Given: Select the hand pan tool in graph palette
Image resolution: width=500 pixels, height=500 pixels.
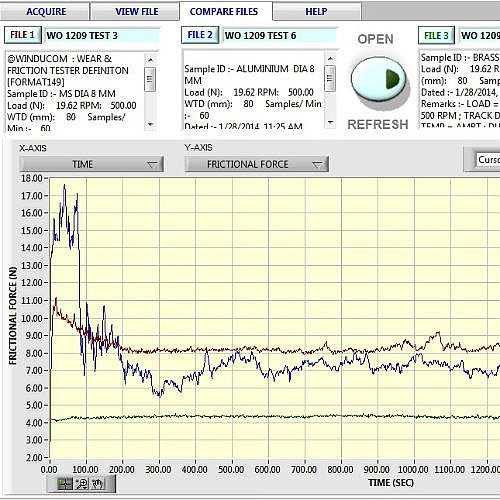Looking at the screenshot, I should [97, 483].
